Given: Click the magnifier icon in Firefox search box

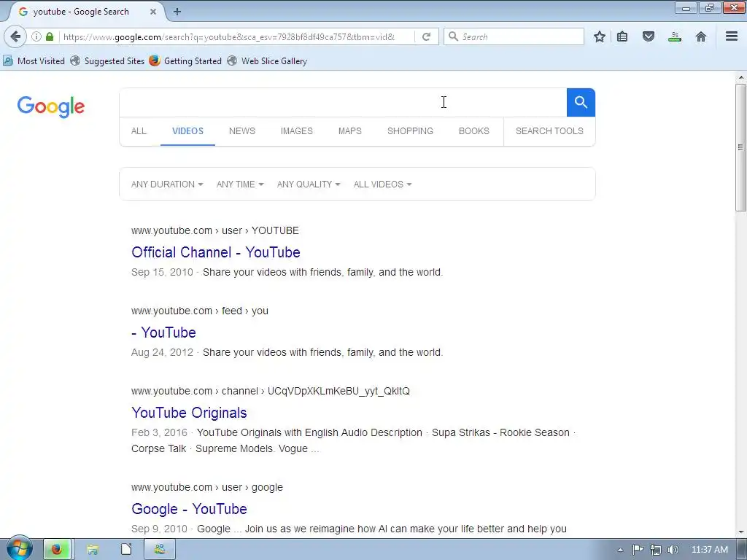Looking at the screenshot, I should pyautogui.click(x=454, y=36).
